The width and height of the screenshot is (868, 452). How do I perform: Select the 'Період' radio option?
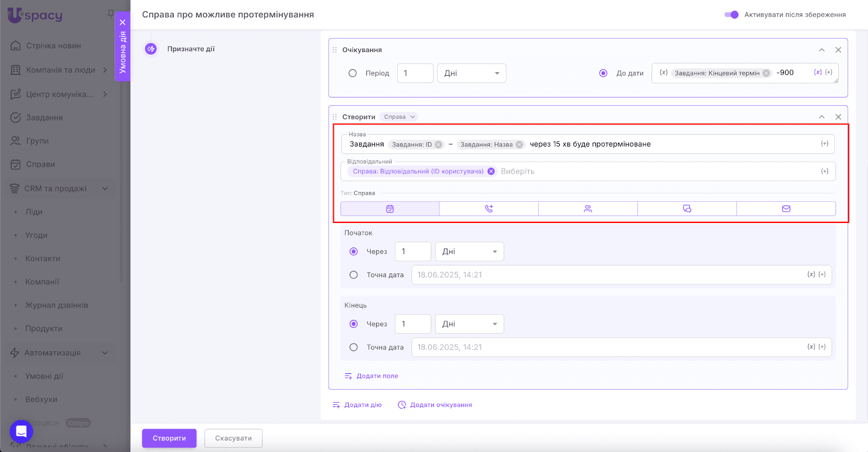pyautogui.click(x=353, y=73)
